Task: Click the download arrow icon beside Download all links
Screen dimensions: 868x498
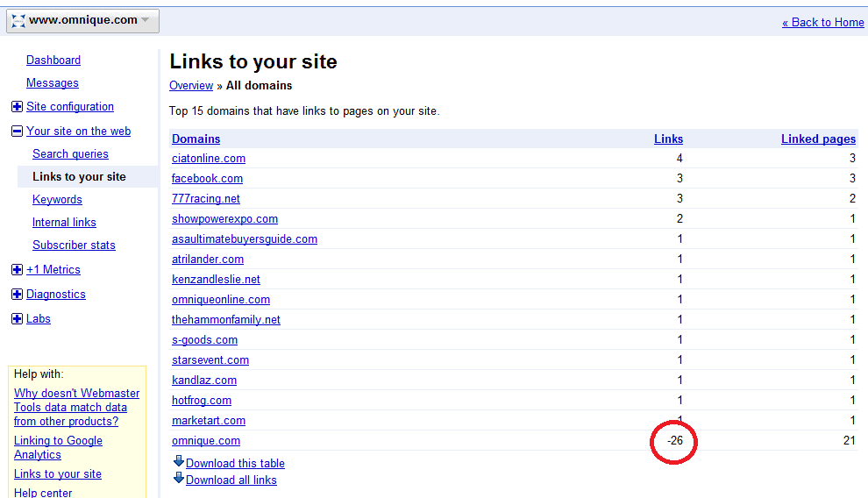Action: 179,479
